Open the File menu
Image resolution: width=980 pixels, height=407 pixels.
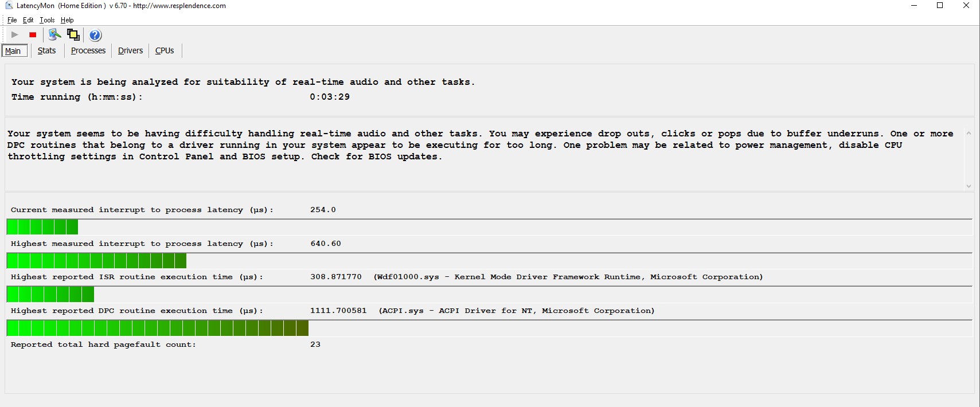point(12,20)
